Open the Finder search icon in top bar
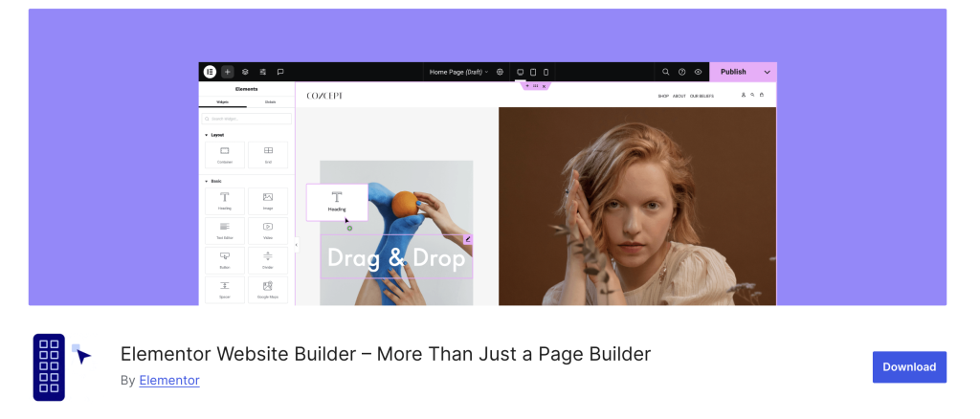 click(666, 72)
